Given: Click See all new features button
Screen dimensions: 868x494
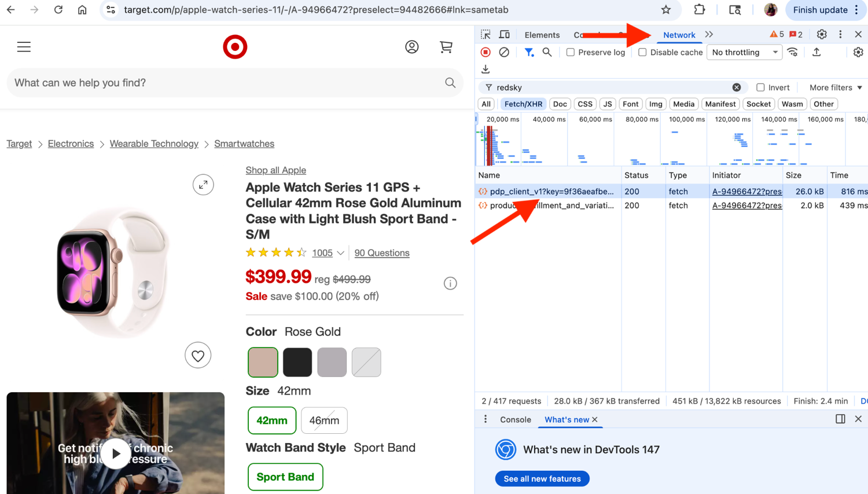Looking at the screenshot, I should pos(542,479).
